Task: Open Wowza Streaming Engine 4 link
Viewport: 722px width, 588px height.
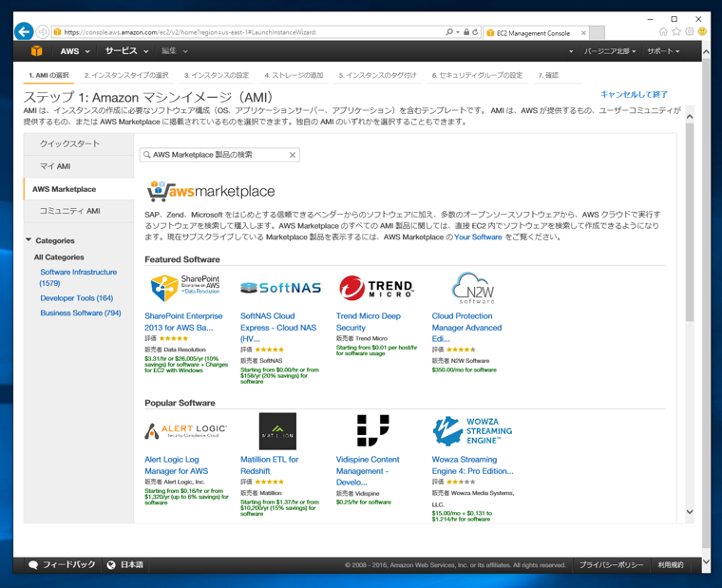Action: [472, 465]
